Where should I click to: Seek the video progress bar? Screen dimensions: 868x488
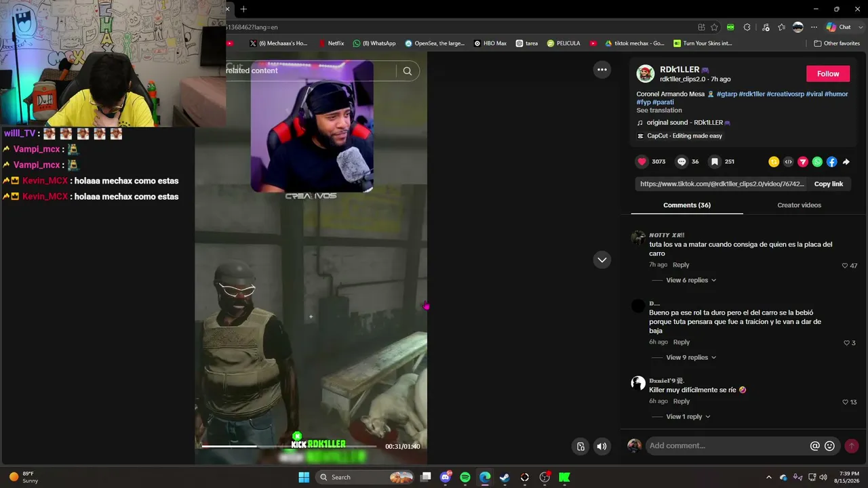[289, 446]
